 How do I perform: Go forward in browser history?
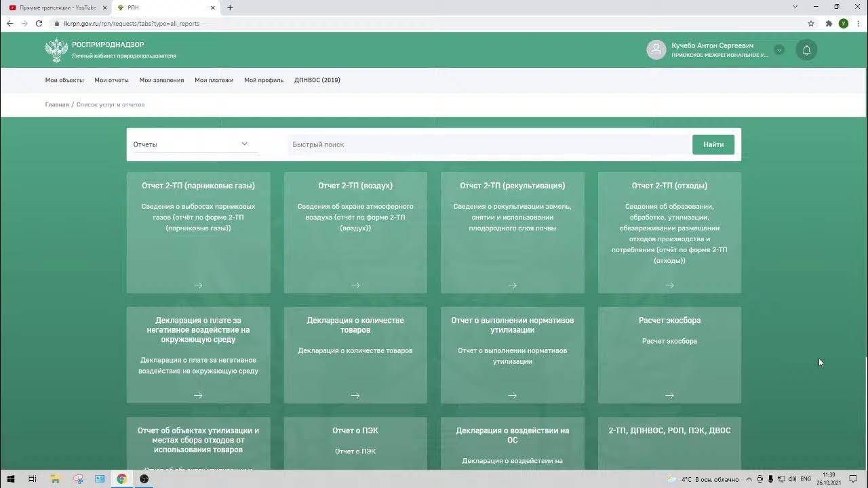[24, 23]
